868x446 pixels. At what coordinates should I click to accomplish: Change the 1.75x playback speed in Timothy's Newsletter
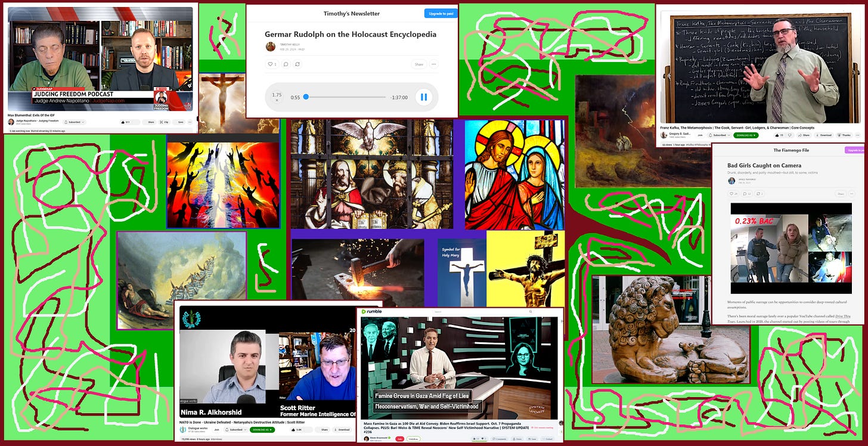[x=277, y=97]
